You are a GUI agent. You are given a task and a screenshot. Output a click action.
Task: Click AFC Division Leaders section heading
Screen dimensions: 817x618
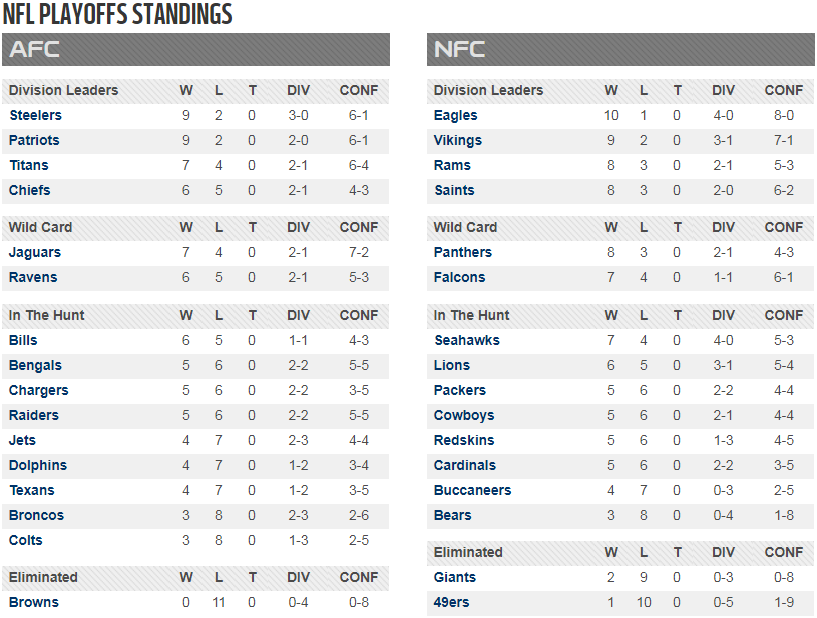point(64,91)
